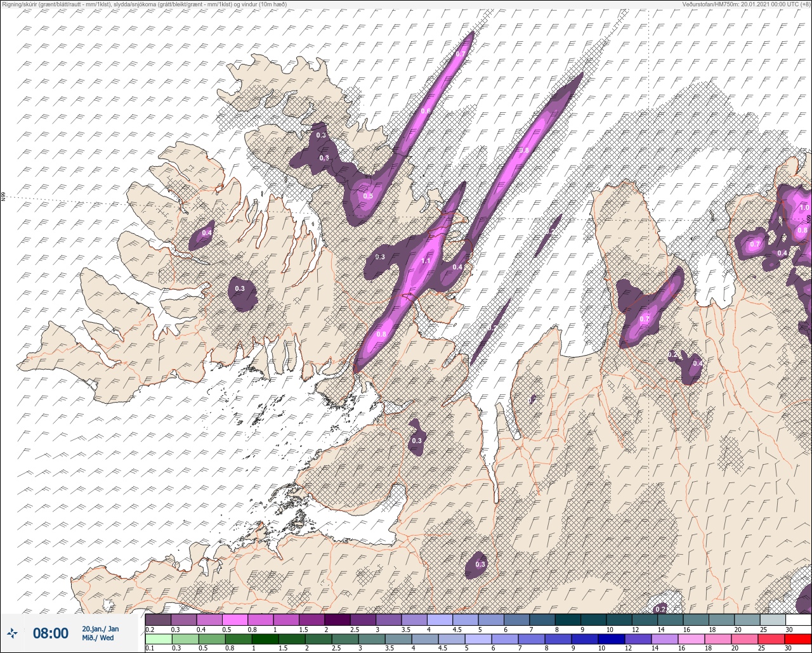Pick upper legend dark purple swatch between 2 and 2.5

coord(337,619)
